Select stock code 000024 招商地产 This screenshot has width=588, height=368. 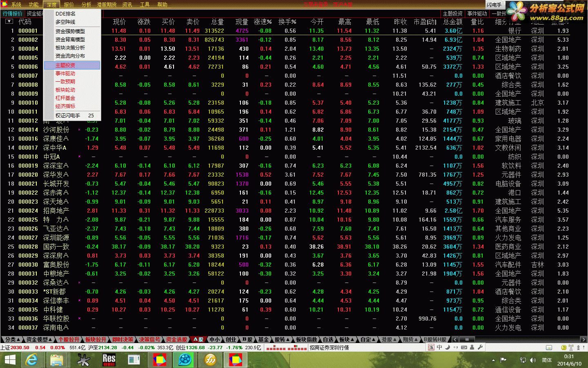[x=28, y=211]
